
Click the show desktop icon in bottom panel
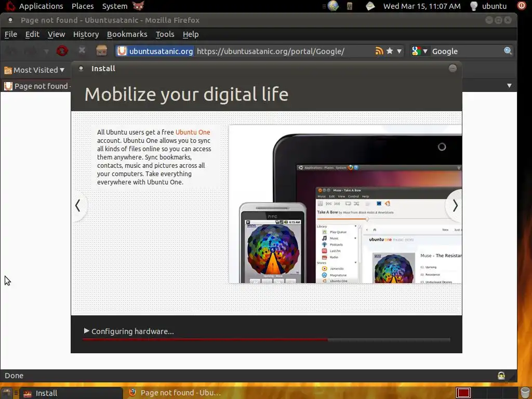point(6,393)
